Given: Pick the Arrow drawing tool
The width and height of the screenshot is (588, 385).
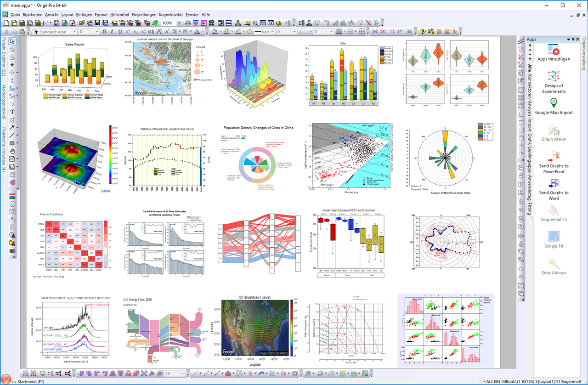Looking at the screenshot, I should point(11,127).
